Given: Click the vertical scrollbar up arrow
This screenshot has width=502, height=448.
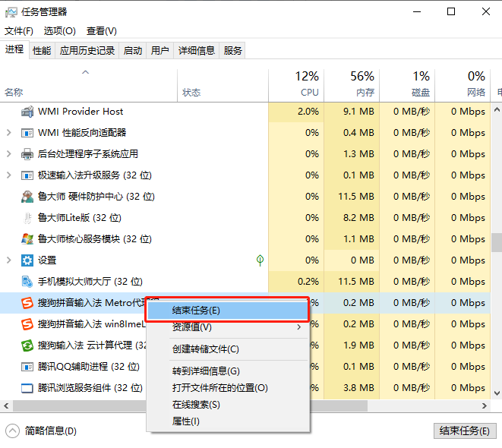Looking at the screenshot, I should coord(497,110).
